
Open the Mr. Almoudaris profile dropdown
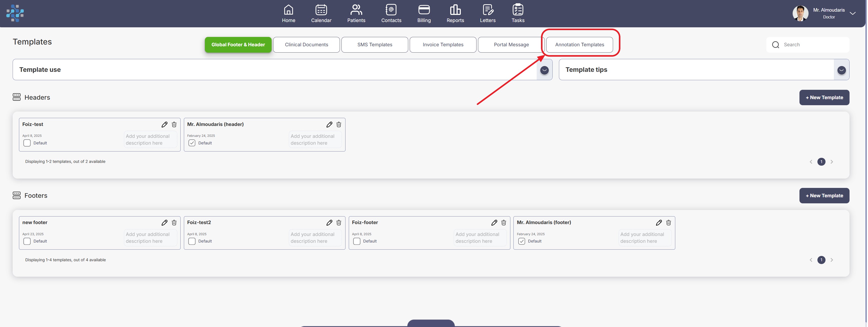(x=852, y=13)
